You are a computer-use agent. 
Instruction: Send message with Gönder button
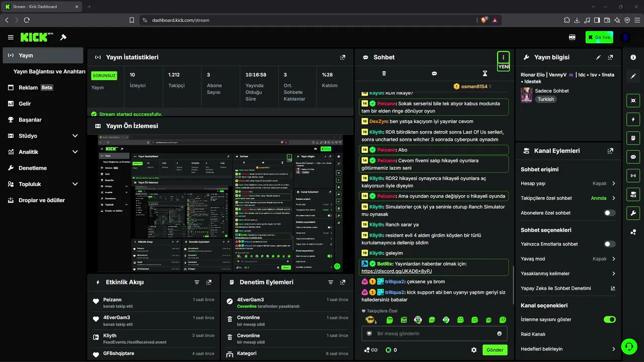(495, 350)
